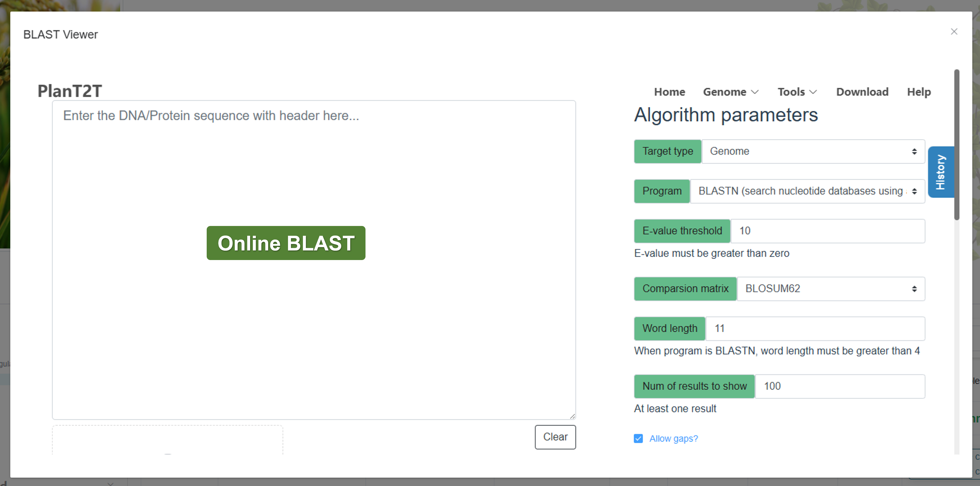Click the PlanT2T logo
This screenshot has height=486, width=980.
70,91
